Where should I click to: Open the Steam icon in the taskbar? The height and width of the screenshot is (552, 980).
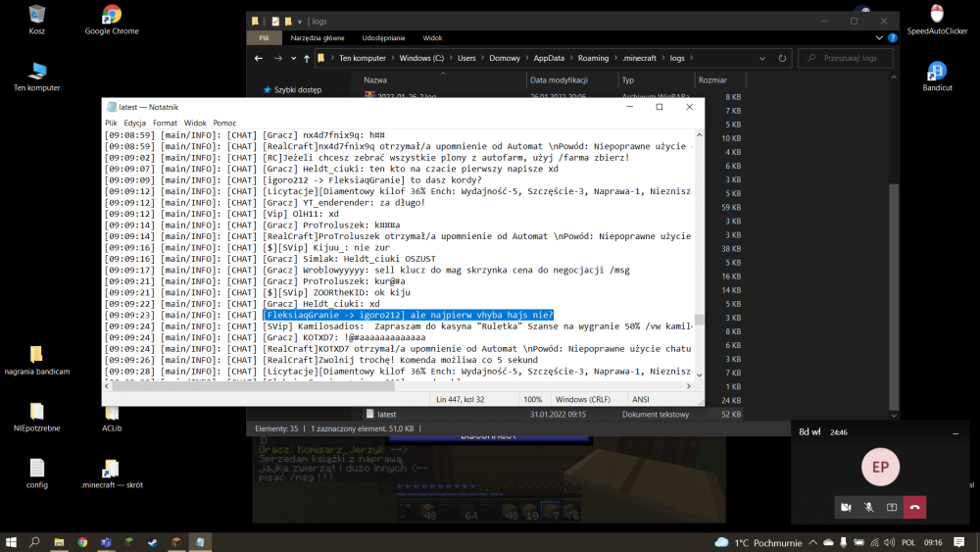[x=152, y=541]
